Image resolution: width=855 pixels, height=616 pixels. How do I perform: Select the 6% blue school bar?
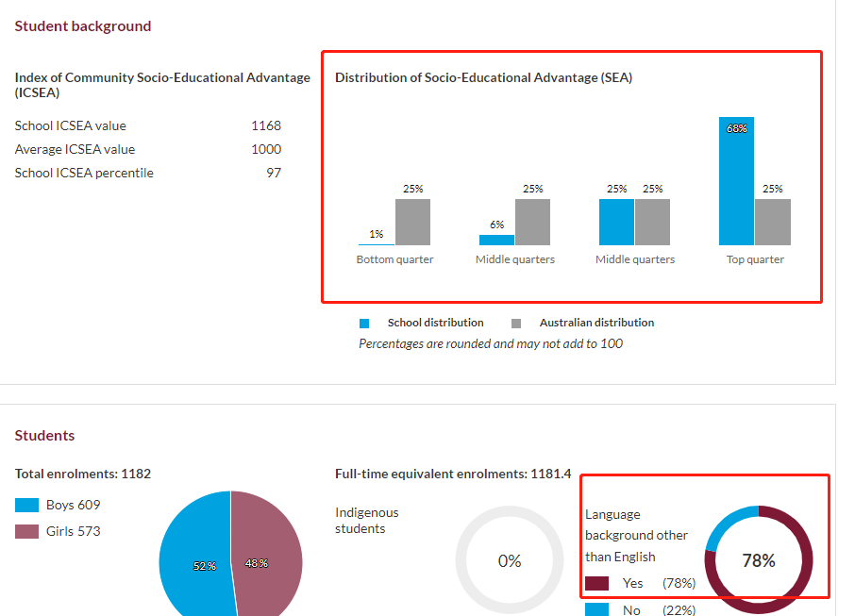(496, 240)
